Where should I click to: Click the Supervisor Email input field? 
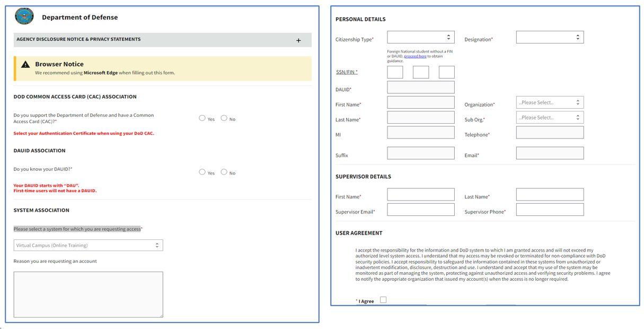point(420,210)
